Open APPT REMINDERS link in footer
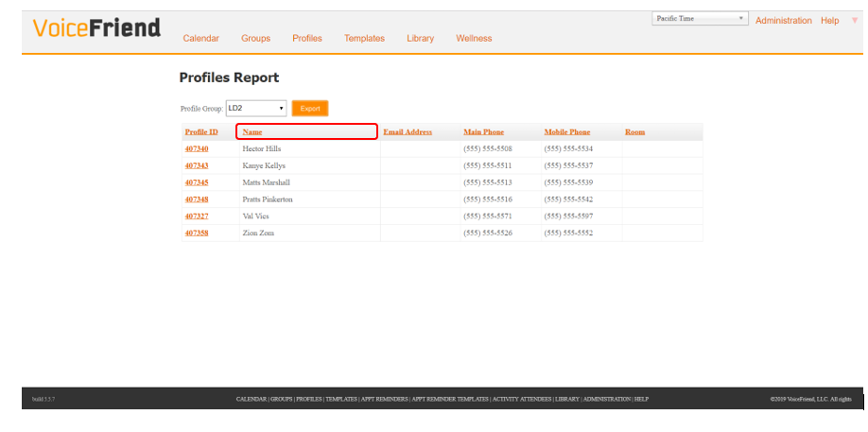Image resolution: width=868 pixels, height=432 pixels. click(x=384, y=399)
